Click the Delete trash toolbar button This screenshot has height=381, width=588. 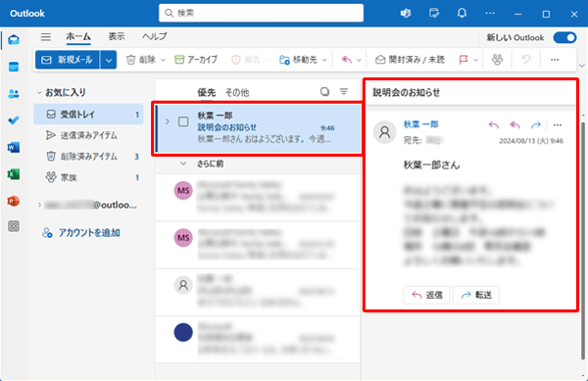(x=140, y=60)
